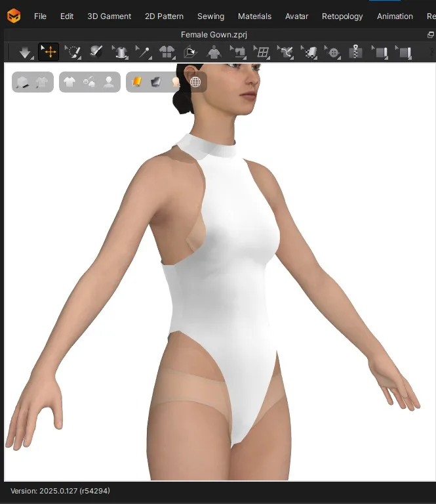Image resolution: width=436 pixels, height=504 pixels.
Task: Open the Materials menu
Action: [x=254, y=16]
